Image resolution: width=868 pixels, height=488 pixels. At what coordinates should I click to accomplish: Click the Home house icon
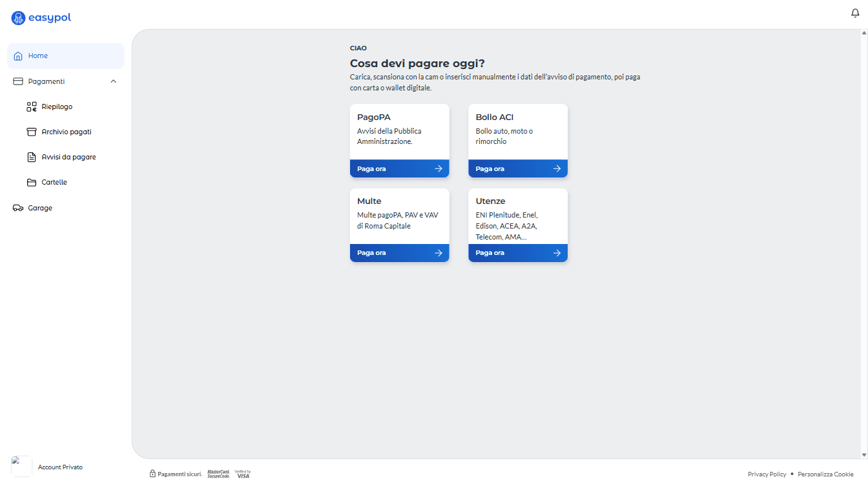point(18,56)
